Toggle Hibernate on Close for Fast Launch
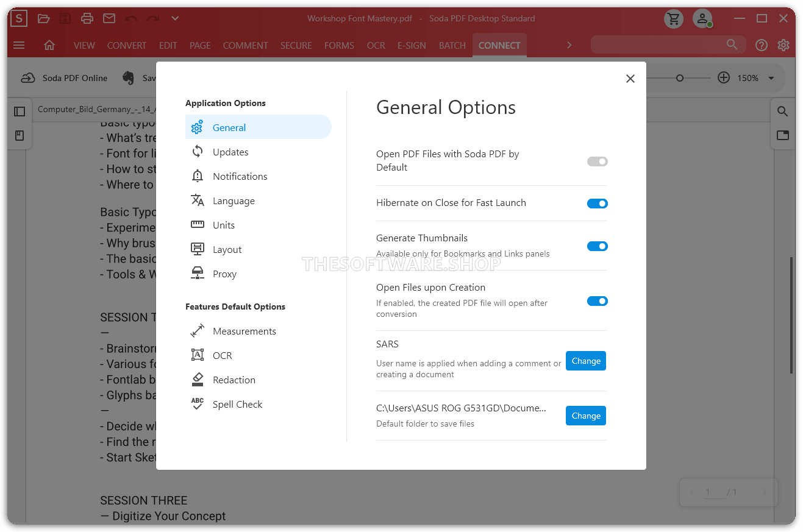The image size is (803, 532). 597,204
